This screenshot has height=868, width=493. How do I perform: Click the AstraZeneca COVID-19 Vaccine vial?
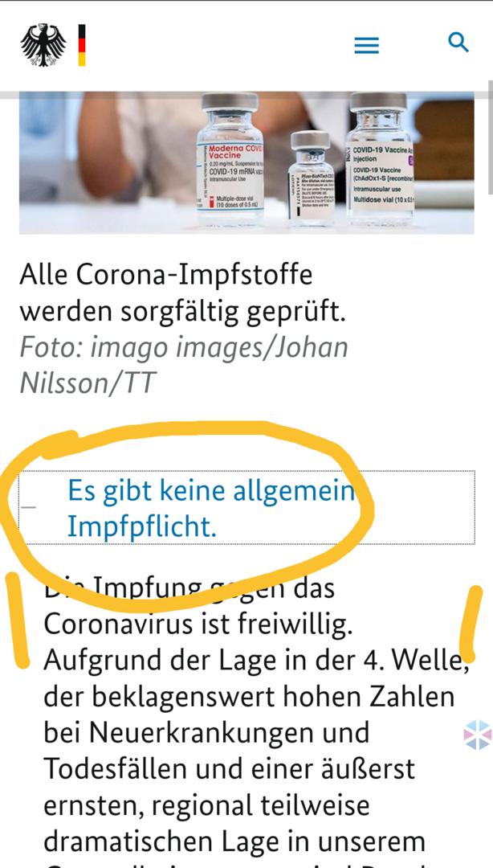coord(380,159)
